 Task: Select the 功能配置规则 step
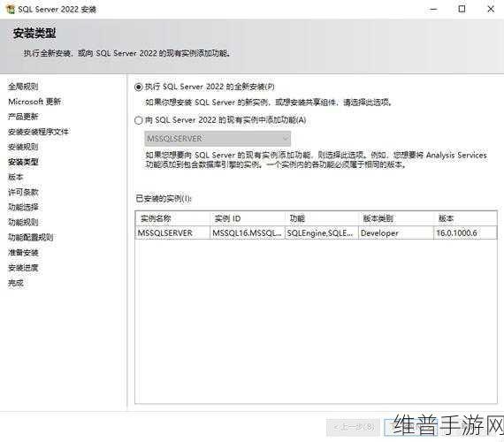(x=31, y=237)
